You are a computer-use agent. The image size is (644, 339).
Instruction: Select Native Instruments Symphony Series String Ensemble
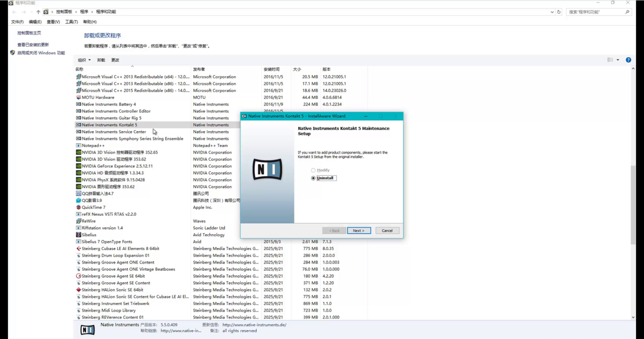tap(132, 138)
